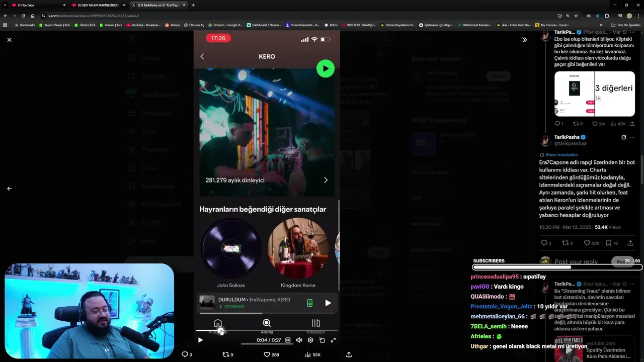Repost the main tweet in side panel

click(x=567, y=243)
